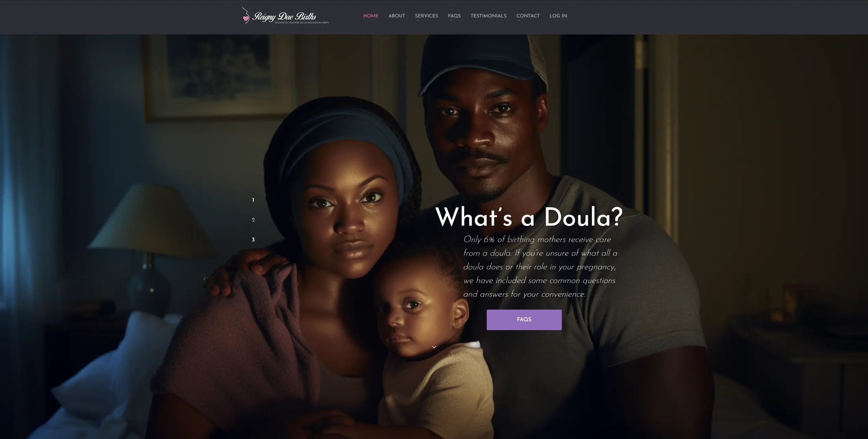The height and width of the screenshot is (439, 868).
Task: Navigate to the About page
Action: (x=397, y=16)
